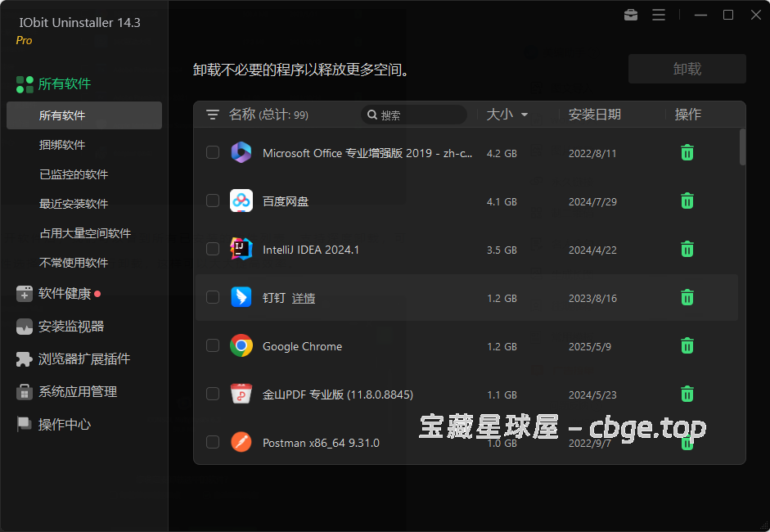Click the filter icon above the list
The height and width of the screenshot is (532, 770).
point(213,115)
